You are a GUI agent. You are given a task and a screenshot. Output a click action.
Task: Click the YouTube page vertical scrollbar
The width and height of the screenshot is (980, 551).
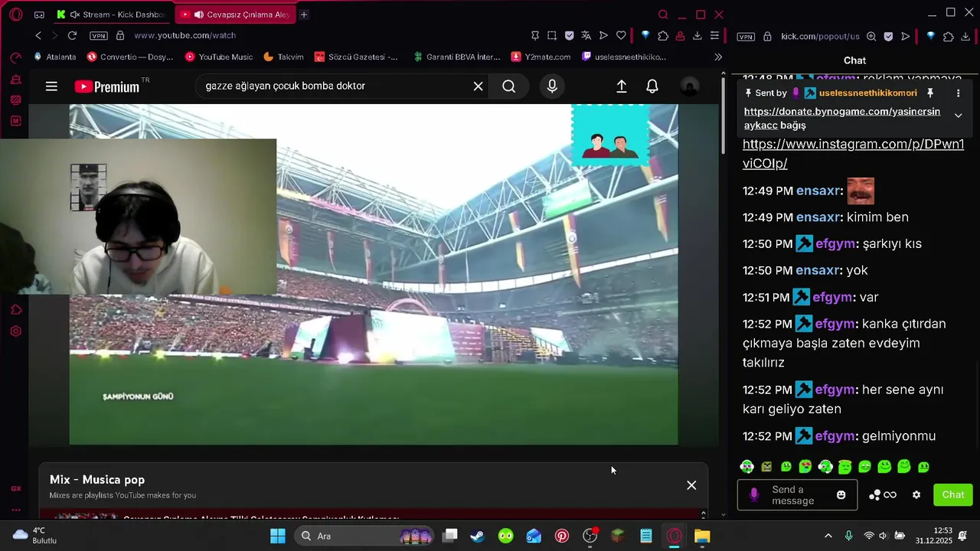click(x=724, y=115)
